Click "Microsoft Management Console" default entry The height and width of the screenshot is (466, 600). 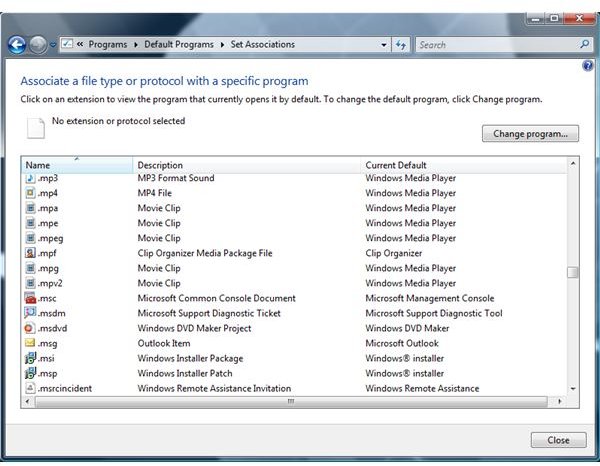430,298
